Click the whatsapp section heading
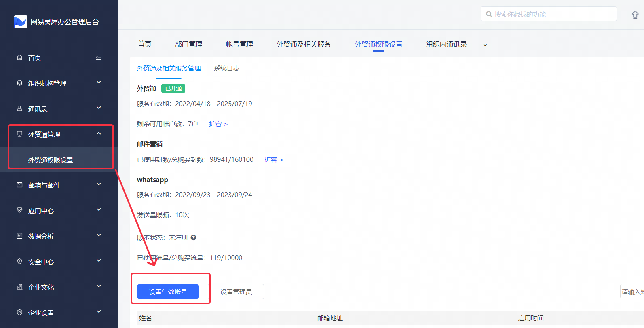The height and width of the screenshot is (328, 644). (x=152, y=180)
